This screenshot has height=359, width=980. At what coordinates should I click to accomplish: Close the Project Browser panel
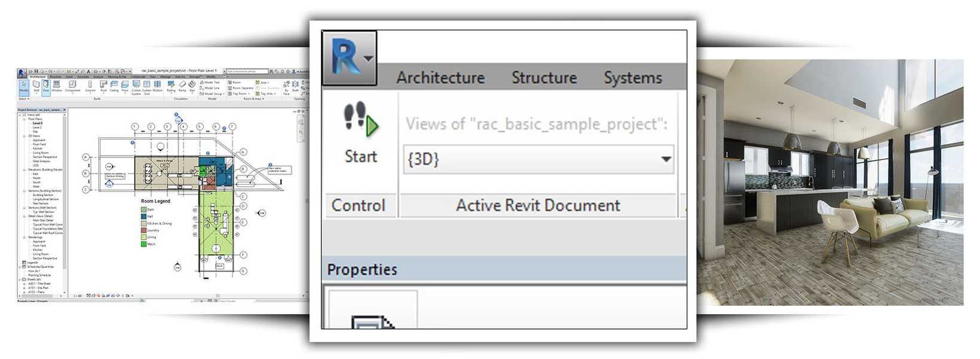pyautogui.click(x=65, y=110)
